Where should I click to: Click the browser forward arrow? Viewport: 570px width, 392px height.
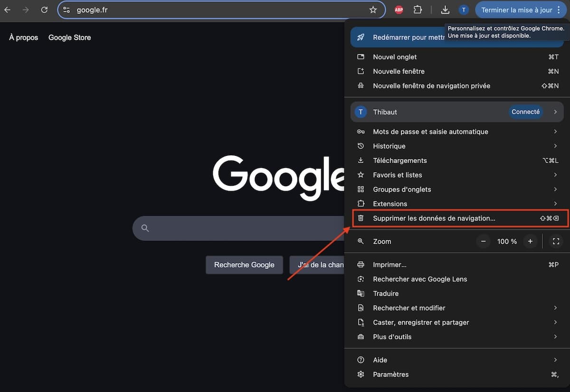26,10
